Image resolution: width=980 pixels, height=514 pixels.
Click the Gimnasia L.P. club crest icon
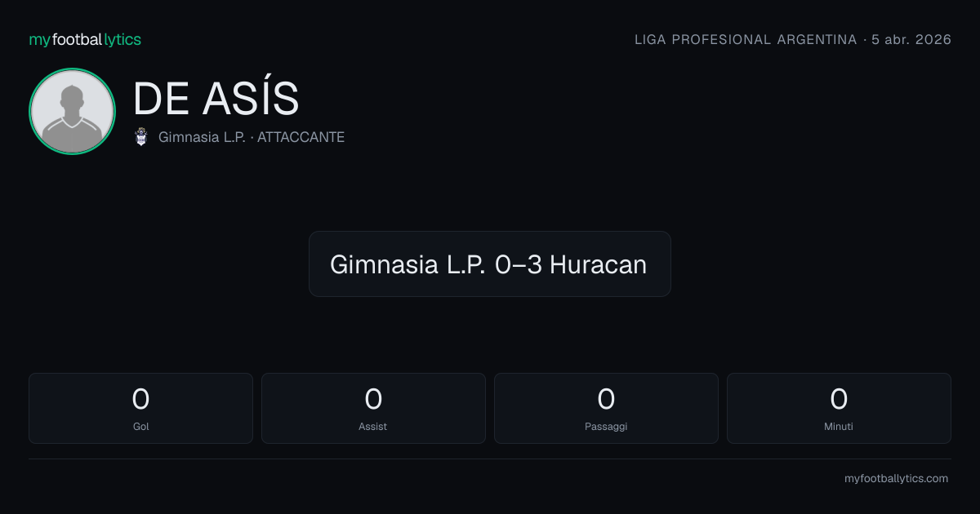[141, 137]
